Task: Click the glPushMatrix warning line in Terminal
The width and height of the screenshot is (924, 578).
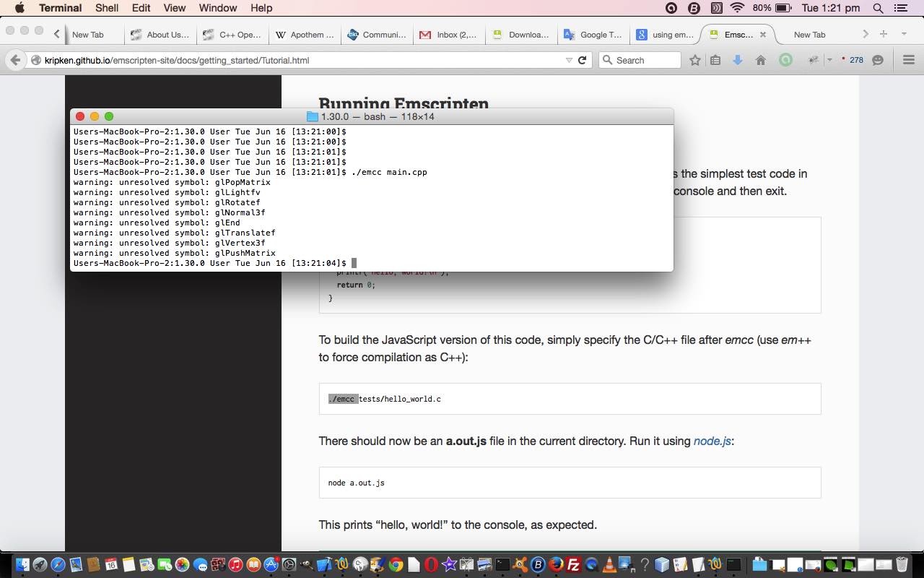Action: [174, 253]
